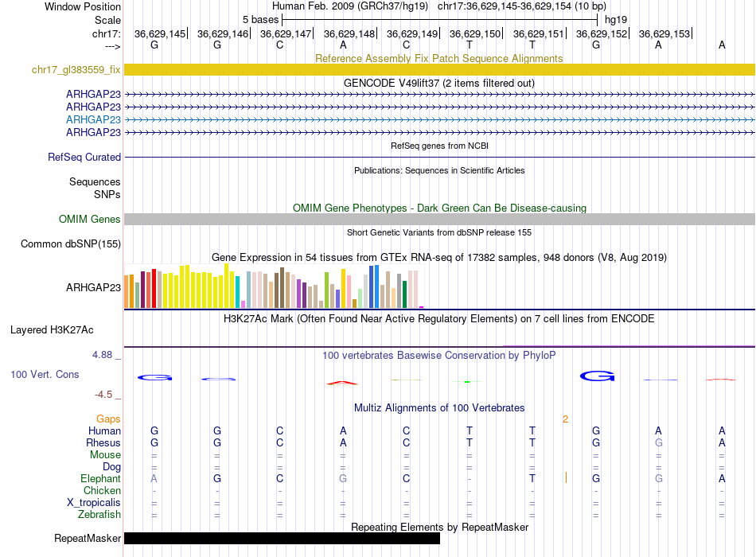
Task: Click the yellow fix patch alignment bar
Action: [x=439, y=69]
